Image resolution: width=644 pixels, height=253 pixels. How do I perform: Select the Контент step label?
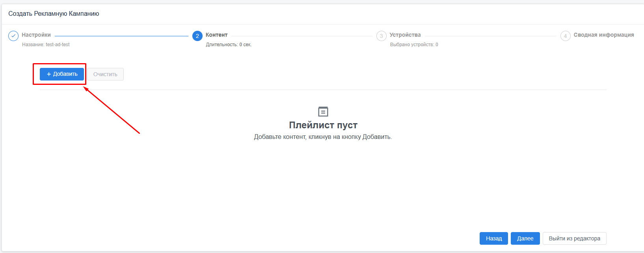tap(217, 35)
